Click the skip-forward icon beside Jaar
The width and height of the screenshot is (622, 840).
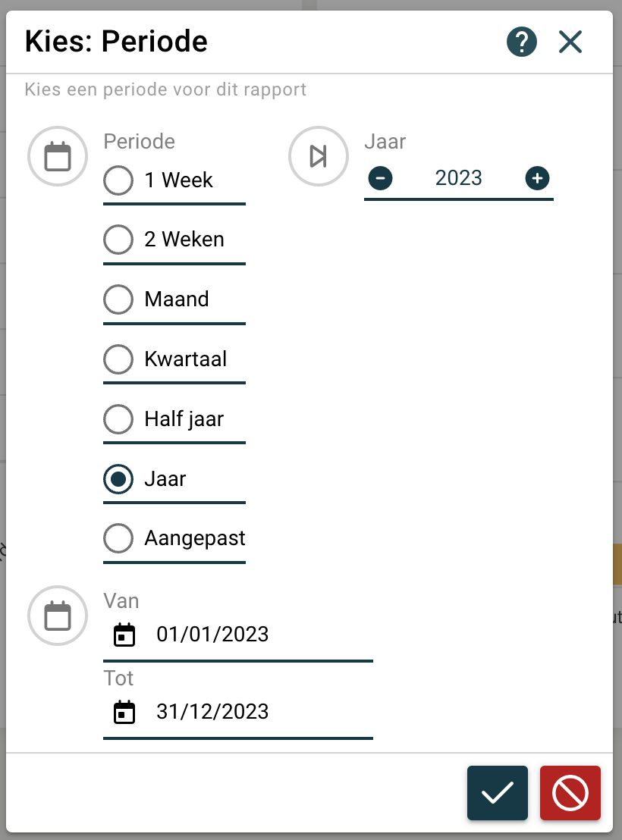[319, 157]
